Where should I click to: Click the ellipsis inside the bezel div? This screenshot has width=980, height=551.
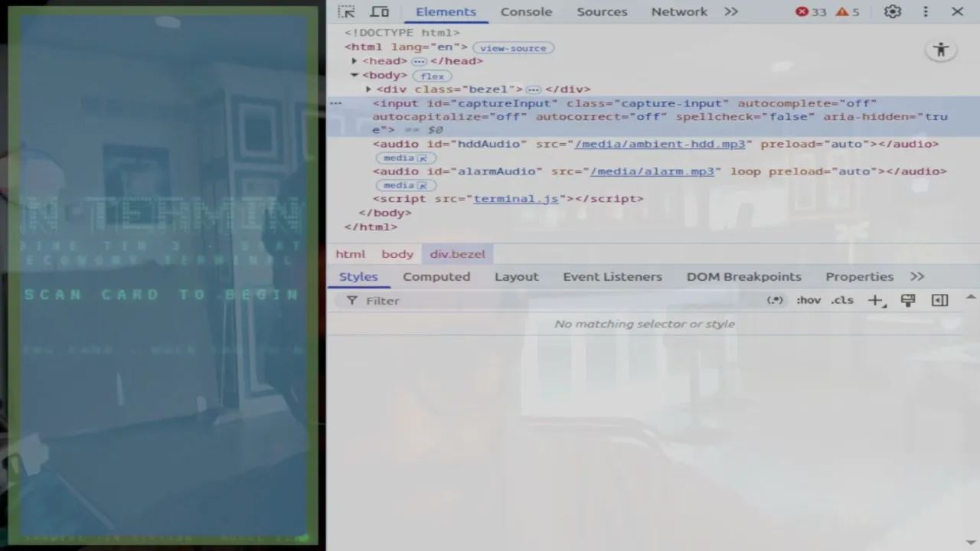pyautogui.click(x=534, y=90)
